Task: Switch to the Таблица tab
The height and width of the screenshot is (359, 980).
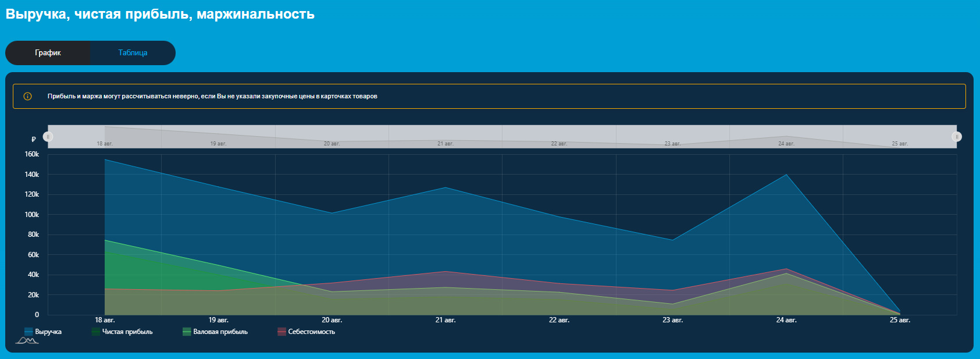Action: pos(133,53)
